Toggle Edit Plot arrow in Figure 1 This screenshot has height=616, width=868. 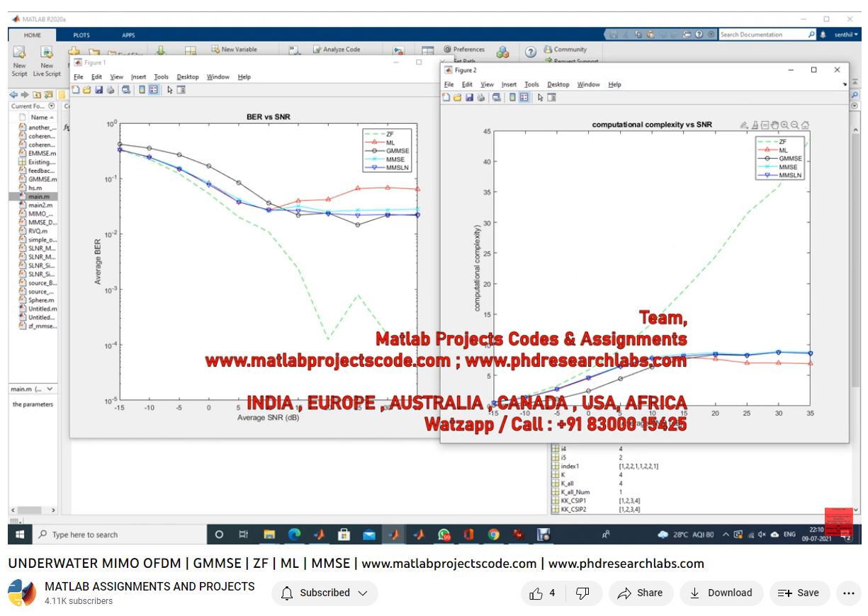coord(170,90)
